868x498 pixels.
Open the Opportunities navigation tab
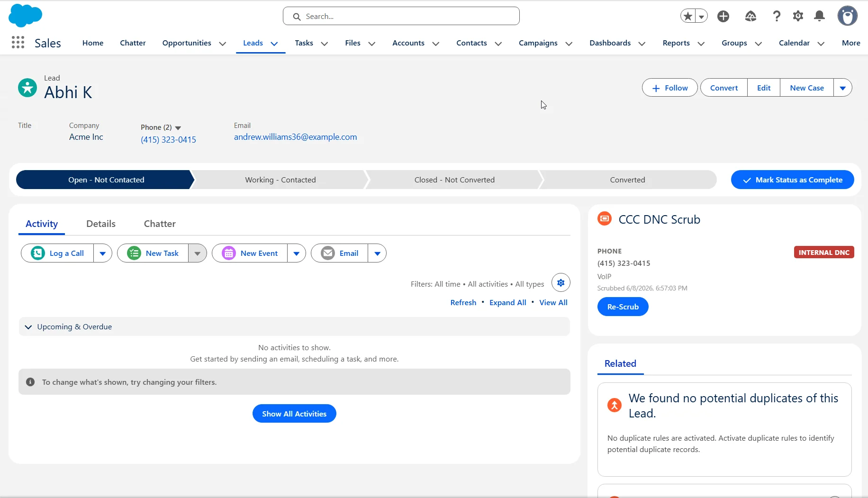[x=187, y=43]
